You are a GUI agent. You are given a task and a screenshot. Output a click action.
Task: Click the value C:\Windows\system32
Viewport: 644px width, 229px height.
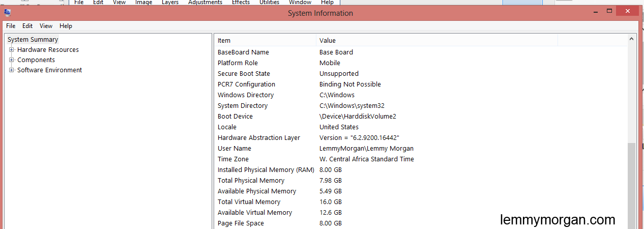click(x=352, y=106)
